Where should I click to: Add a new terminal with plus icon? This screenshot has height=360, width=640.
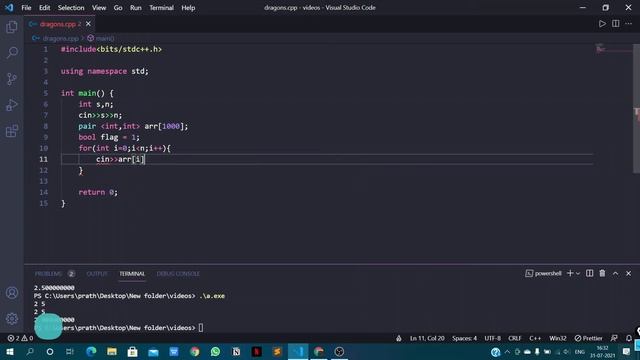pos(570,273)
